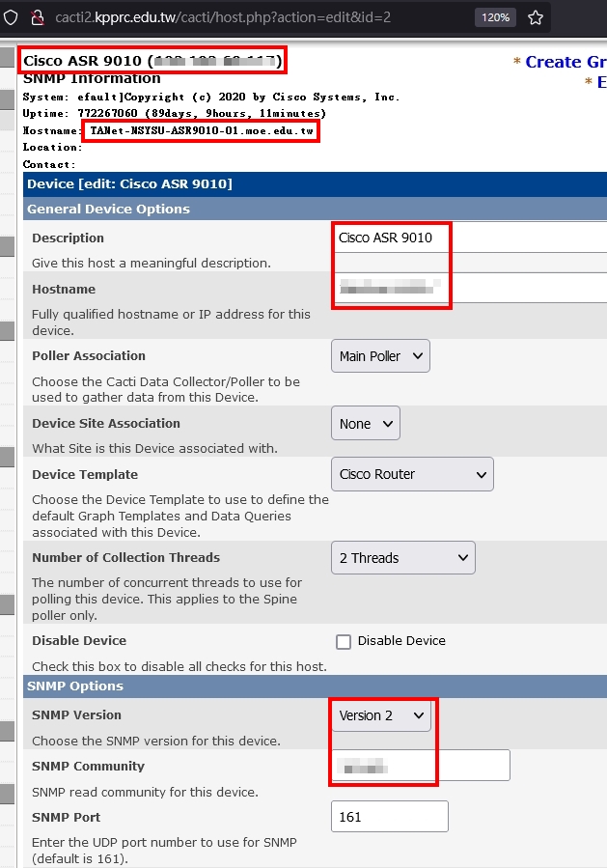Open the Device Template dropdown

coord(412,474)
